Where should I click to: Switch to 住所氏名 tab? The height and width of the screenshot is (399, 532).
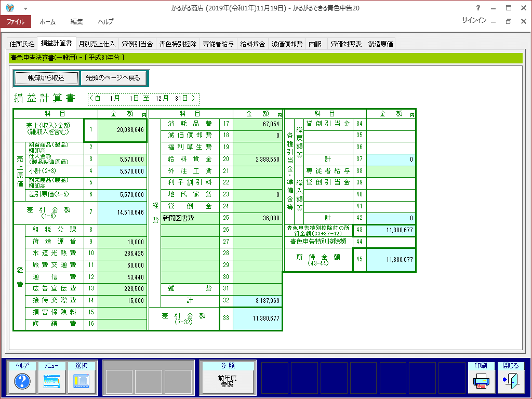coord(22,44)
